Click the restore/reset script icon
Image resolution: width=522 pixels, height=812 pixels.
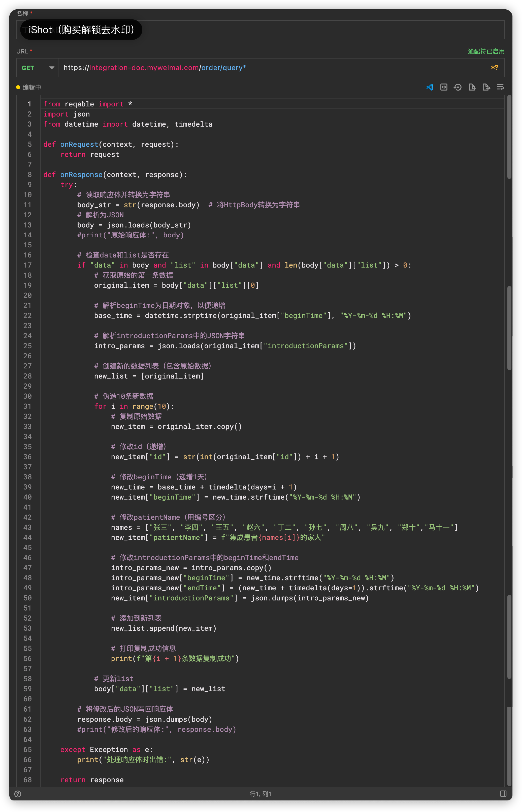pyautogui.click(x=458, y=87)
